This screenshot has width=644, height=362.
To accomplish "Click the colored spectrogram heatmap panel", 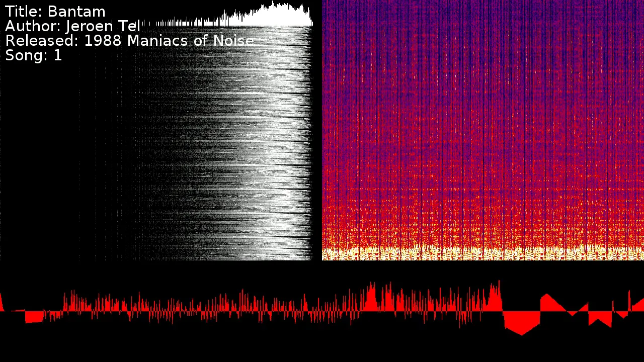I will 483,130.
